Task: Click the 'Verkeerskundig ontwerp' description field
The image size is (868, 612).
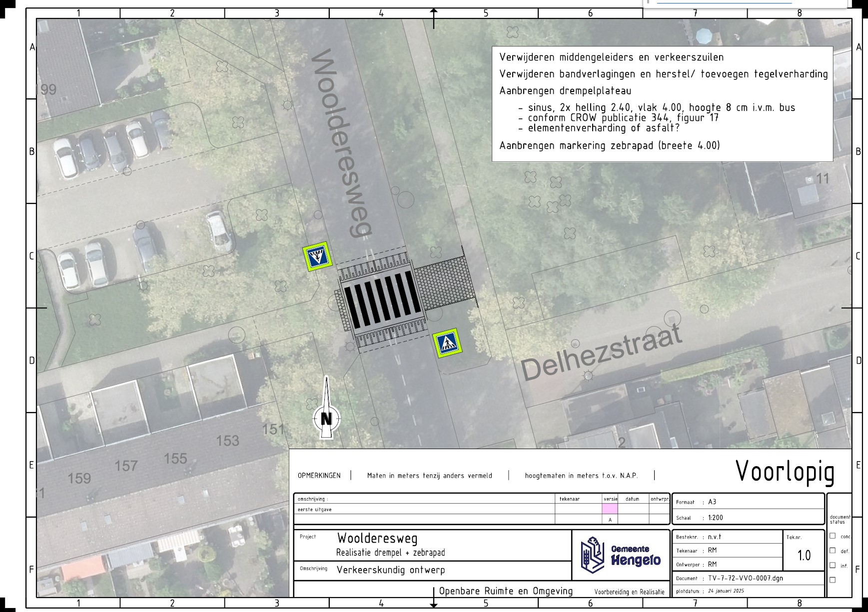Action: point(390,570)
